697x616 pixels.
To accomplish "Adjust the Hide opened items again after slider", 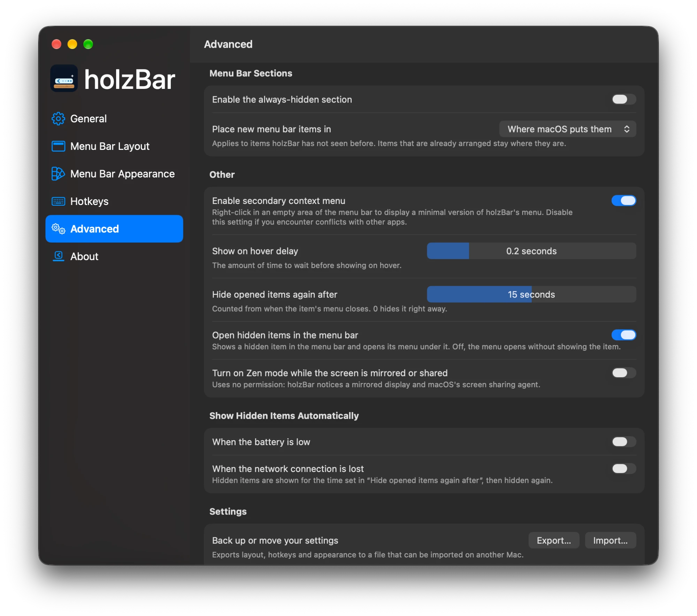I will click(531, 295).
